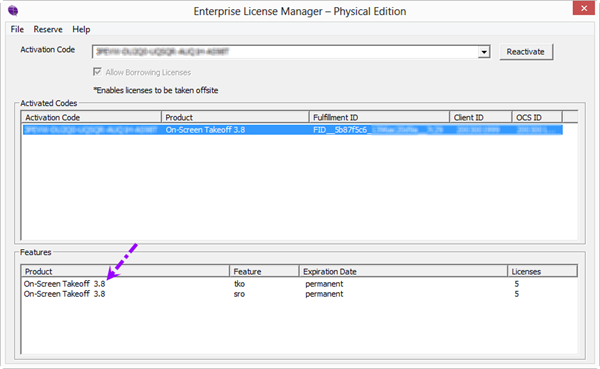Screen dimensions: 600x369
Task: Click permanent expiration in the tko row
Action: click(x=324, y=284)
